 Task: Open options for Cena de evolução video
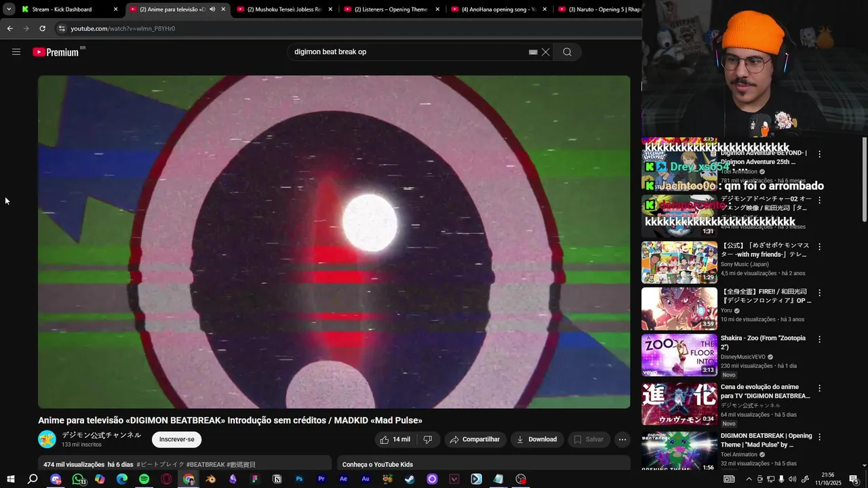click(819, 388)
